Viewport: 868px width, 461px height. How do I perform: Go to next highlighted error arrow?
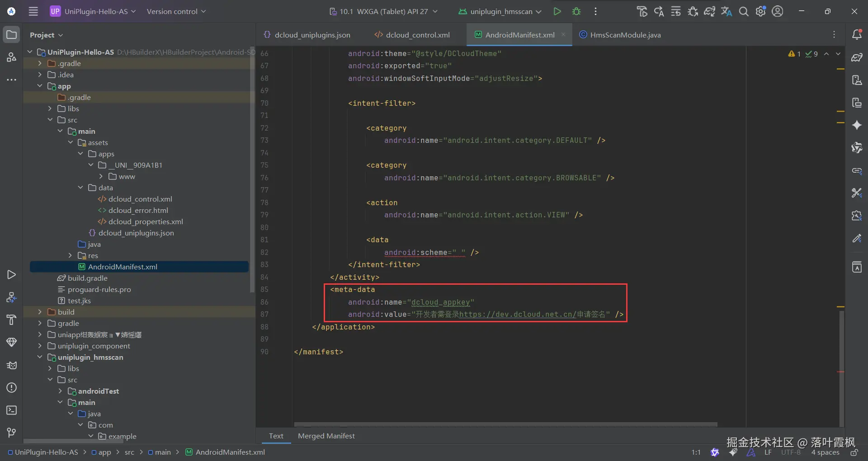click(x=838, y=54)
